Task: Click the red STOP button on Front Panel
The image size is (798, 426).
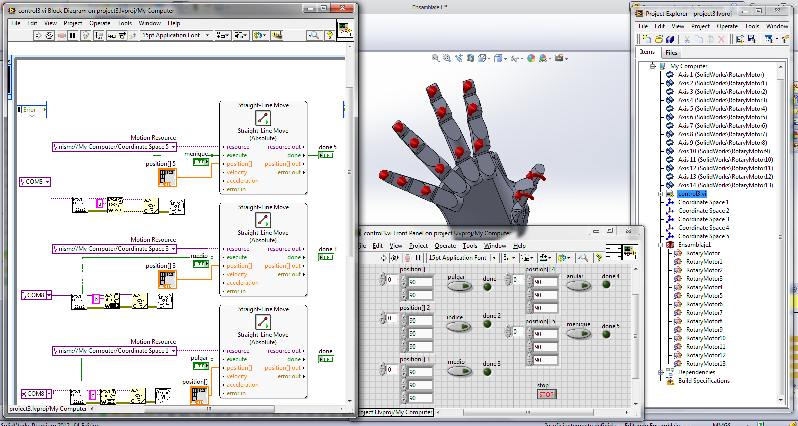Action: click(x=547, y=394)
